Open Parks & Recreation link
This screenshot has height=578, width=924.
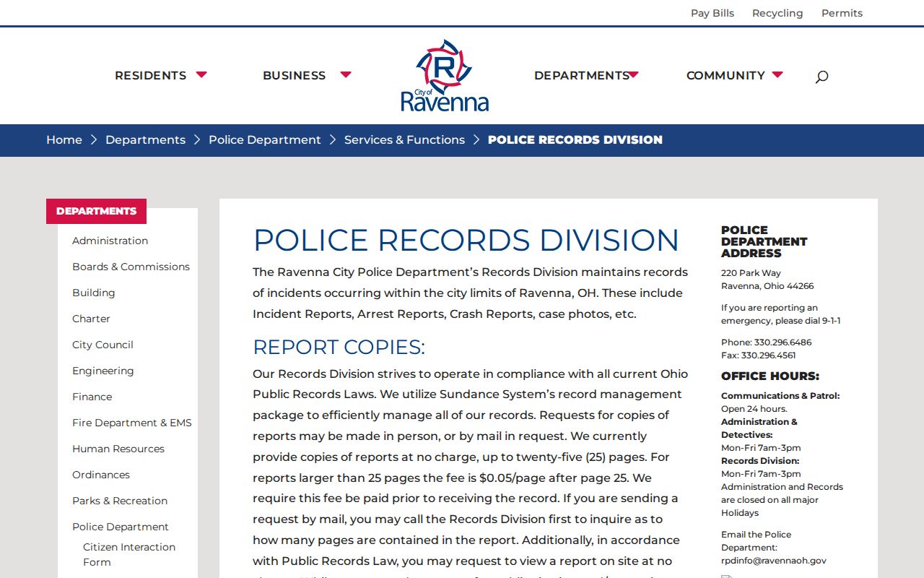click(120, 501)
